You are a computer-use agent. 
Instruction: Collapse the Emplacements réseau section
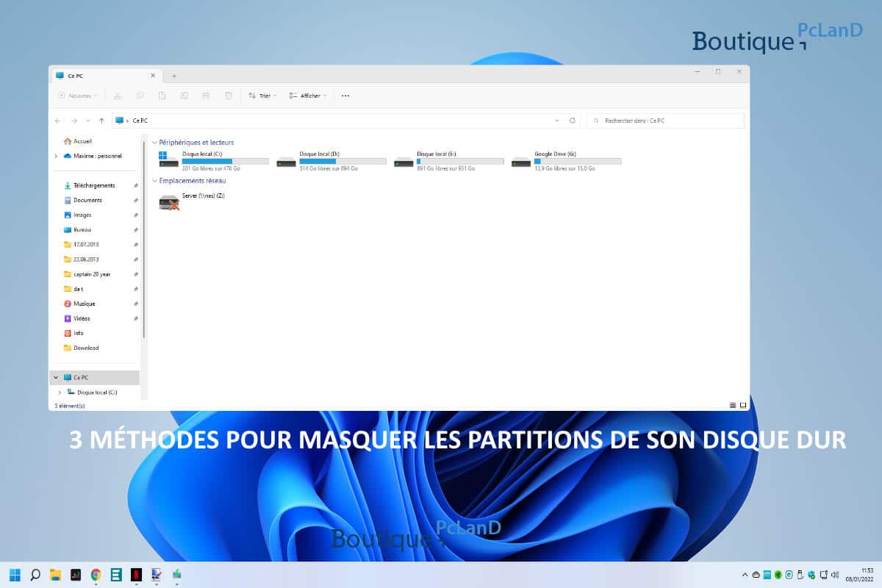(154, 181)
